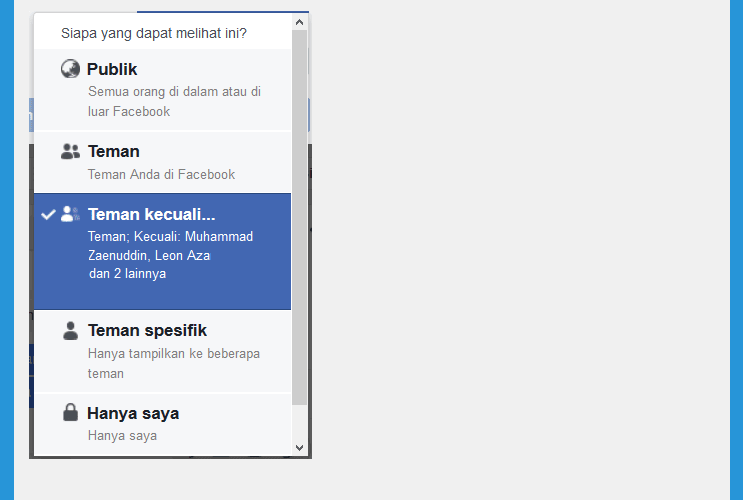Viewport: 743px width, 500px height.
Task: Click the text "dan 2 lainnya"
Action: 127,273
